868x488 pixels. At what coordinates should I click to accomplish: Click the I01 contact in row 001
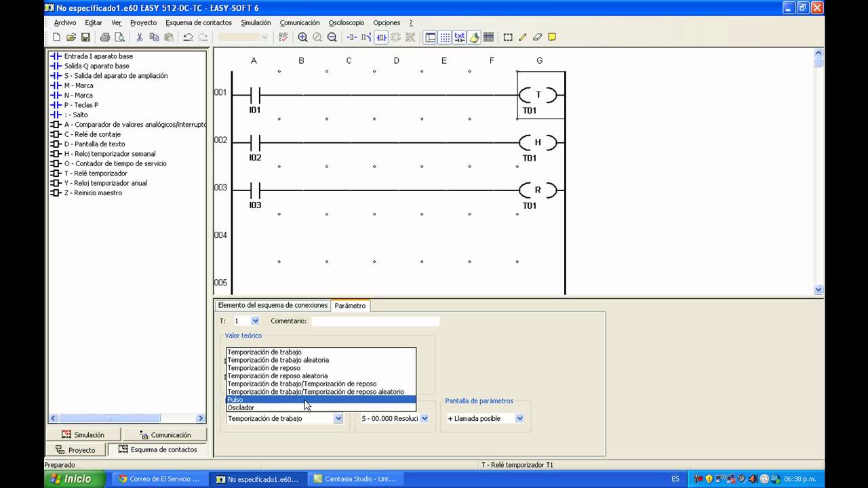click(255, 96)
